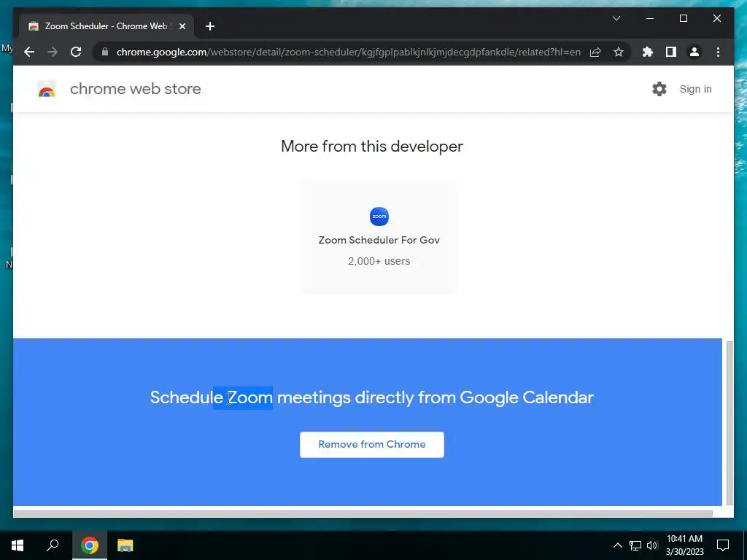Open the tab search dropdown
Viewport: 747px width, 560px height.
point(616,18)
